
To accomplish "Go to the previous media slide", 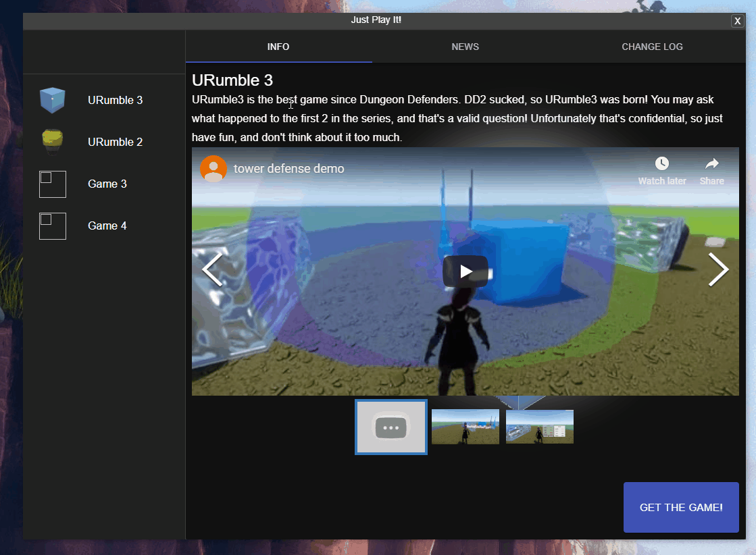I will pos(212,270).
